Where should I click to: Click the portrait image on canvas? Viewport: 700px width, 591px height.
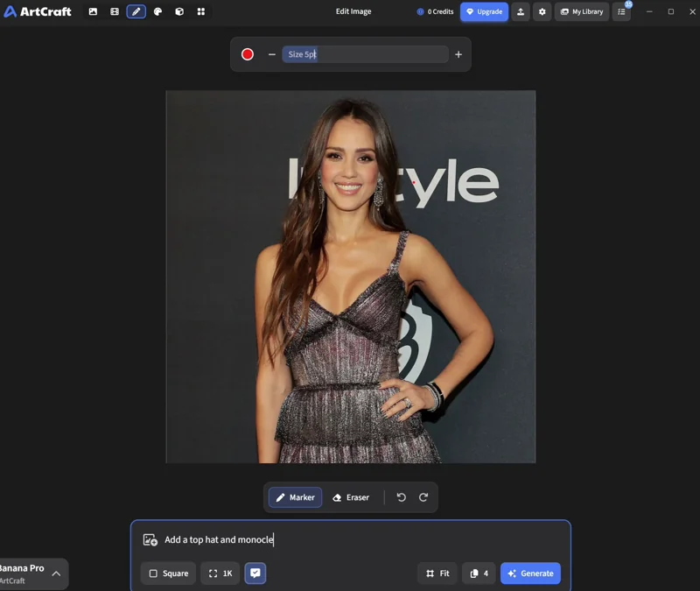(351, 277)
